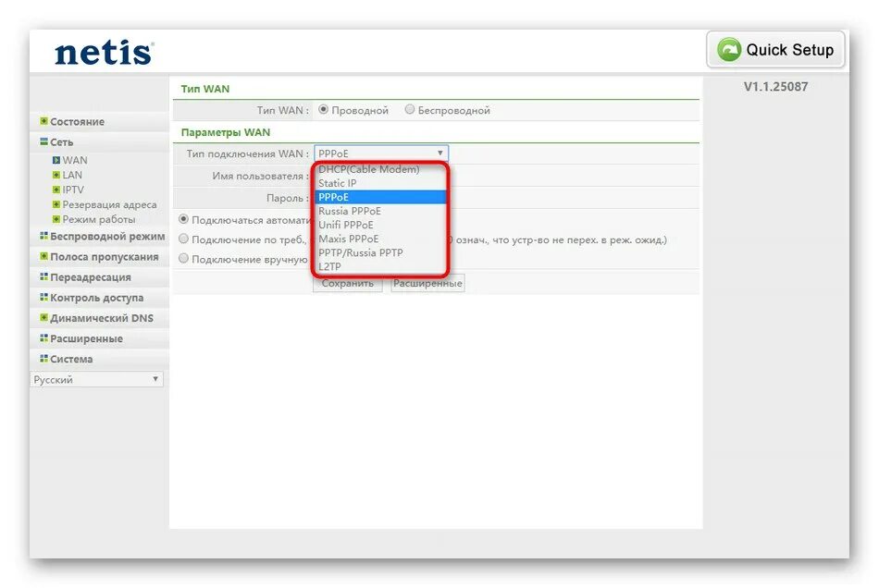The height and width of the screenshot is (588, 879).
Task: Select the Беспроводной WAN type radio
Action: point(410,110)
